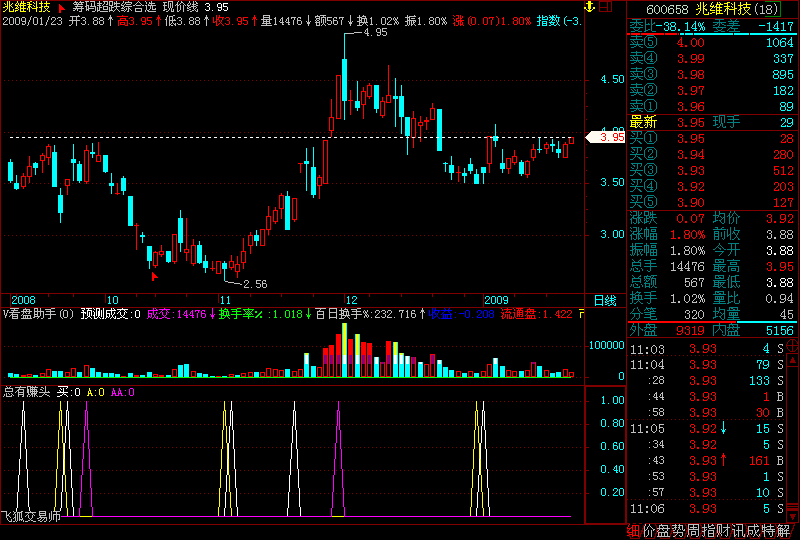The width and height of the screenshot is (800, 540).
Task: Click the tick list scrollbar thumb
Action: (x=793, y=507)
